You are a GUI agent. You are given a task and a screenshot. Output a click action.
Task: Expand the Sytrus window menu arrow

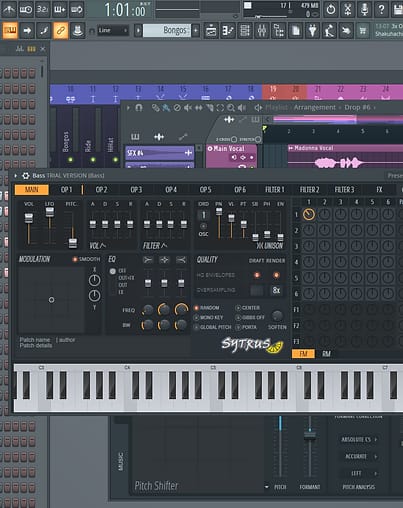(x=16, y=176)
